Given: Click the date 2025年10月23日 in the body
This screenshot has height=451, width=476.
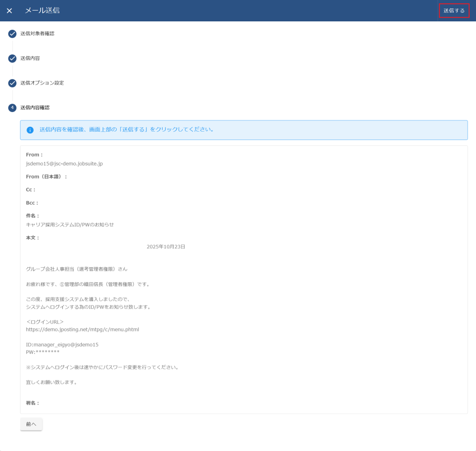Looking at the screenshot, I should [165, 247].
